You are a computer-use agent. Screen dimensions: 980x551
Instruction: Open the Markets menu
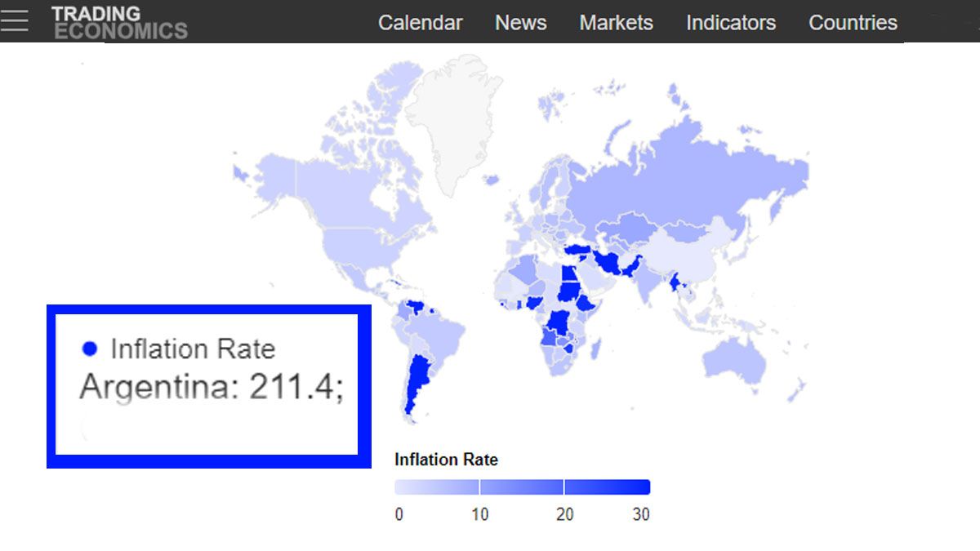[x=616, y=23]
